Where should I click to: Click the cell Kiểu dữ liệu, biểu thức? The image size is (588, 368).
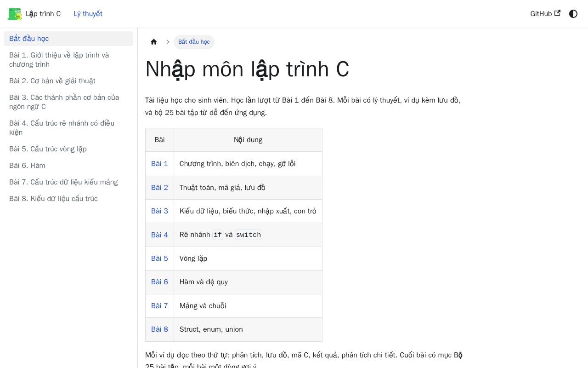click(x=248, y=211)
